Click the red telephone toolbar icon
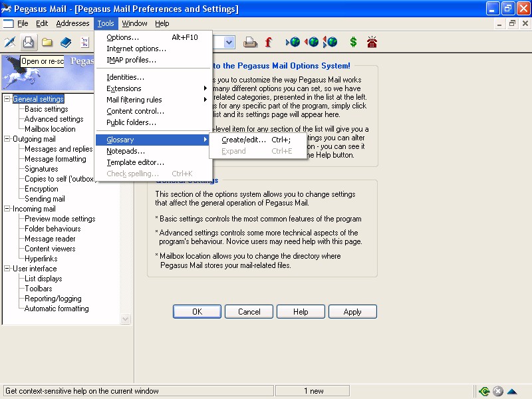The height and width of the screenshot is (399, 532). [x=372, y=42]
